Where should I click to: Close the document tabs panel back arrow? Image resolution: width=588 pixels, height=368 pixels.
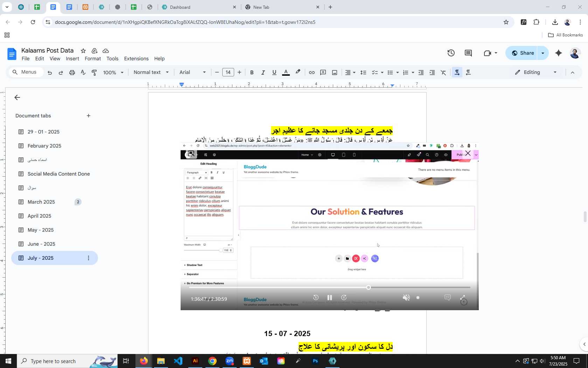coord(17,97)
